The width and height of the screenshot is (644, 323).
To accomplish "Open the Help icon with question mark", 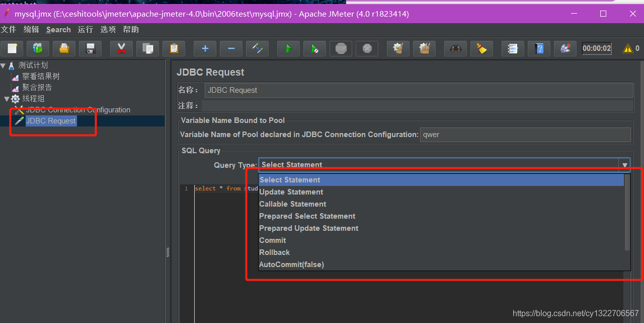I will pos(539,48).
